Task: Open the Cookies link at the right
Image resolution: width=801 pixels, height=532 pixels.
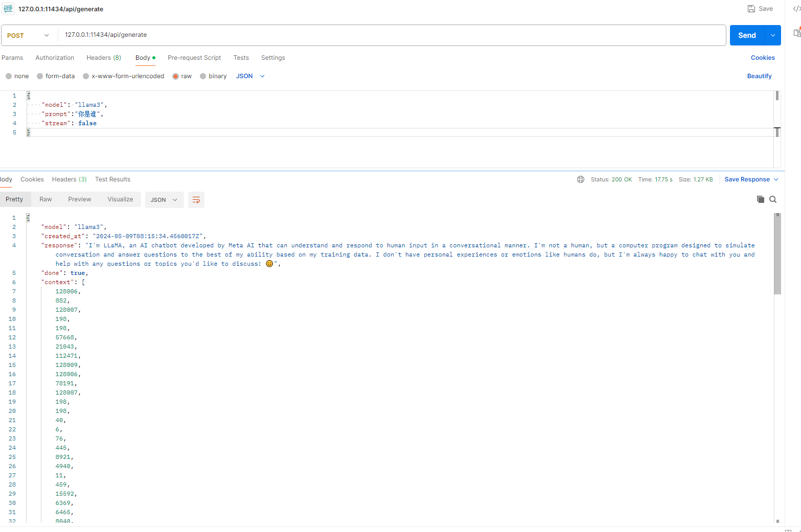Action: 763,58
